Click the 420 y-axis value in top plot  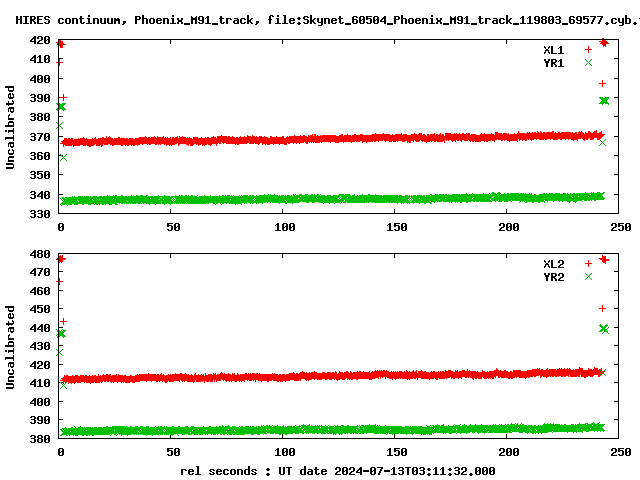tap(40, 40)
